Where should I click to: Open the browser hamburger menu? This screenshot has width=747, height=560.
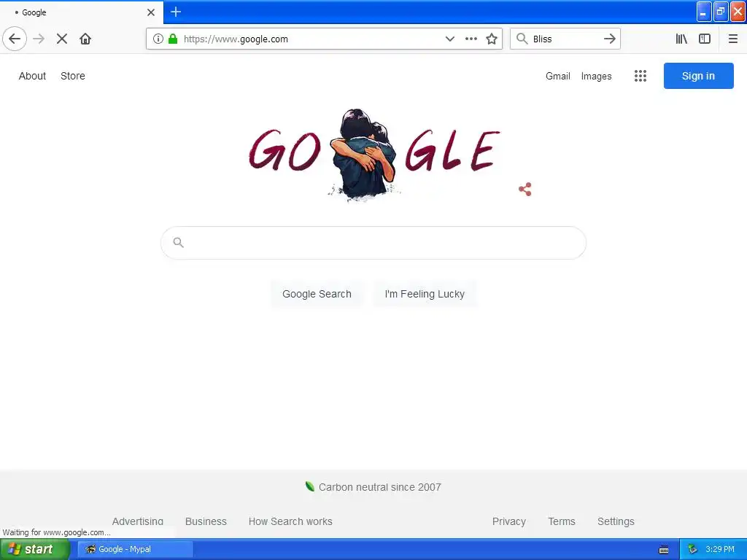click(x=732, y=39)
